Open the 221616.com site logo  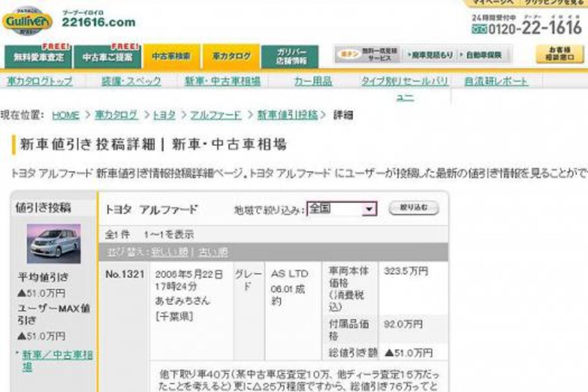click(98, 19)
